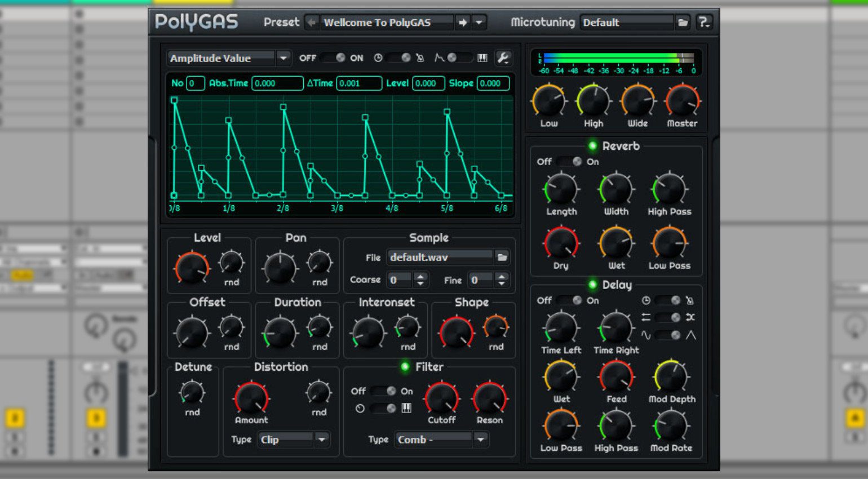Click the Delay clock time icon
Screen dimensions: 868x479
(646, 300)
